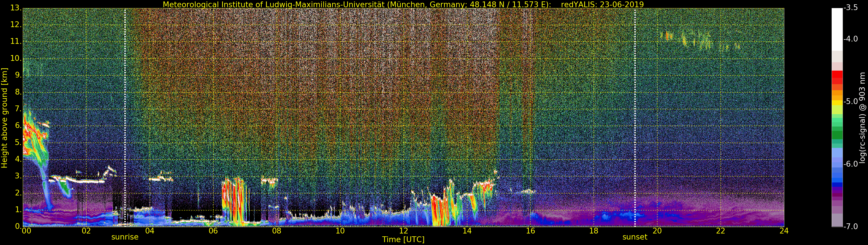Image resolution: width=868 pixels, height=245 pixels.
Task: Click the dotted white sunrise line in the plot
Action: pos(125,117)
